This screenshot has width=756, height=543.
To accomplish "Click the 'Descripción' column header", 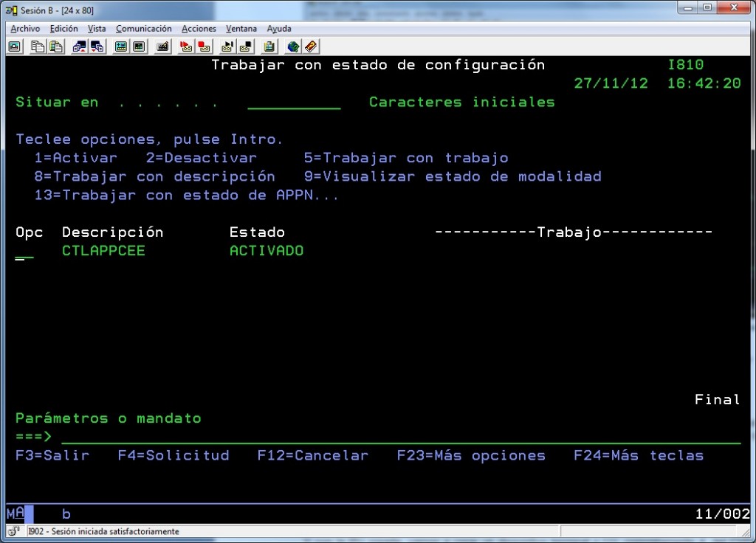I will 113,232.
